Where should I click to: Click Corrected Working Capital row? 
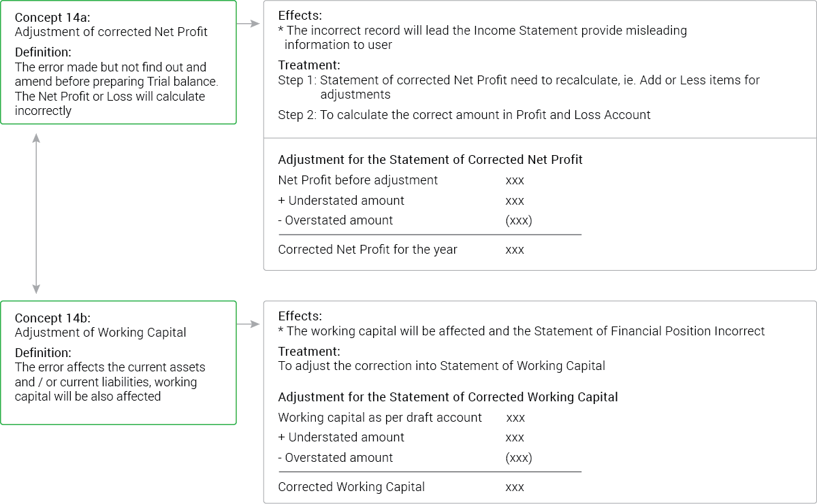(402, 487)
